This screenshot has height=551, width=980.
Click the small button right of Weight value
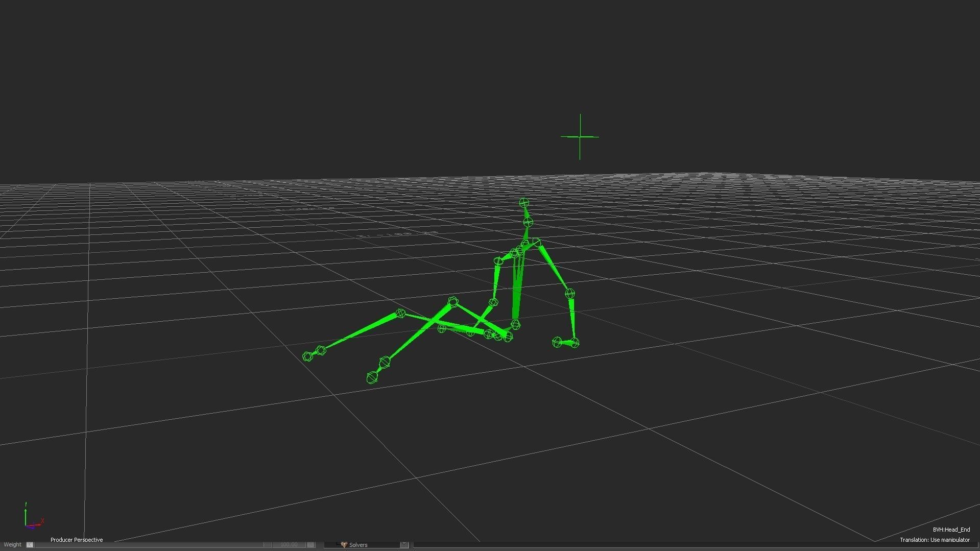310,545
